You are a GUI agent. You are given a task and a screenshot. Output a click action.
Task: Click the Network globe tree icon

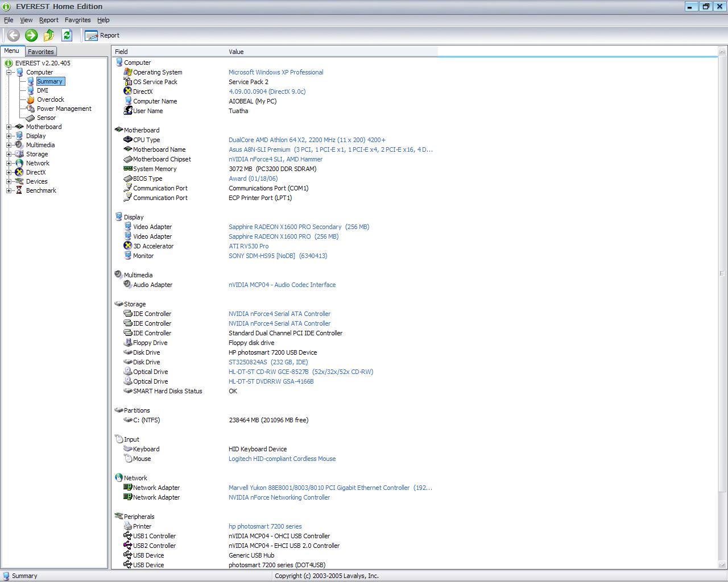(x=19, y=163)
